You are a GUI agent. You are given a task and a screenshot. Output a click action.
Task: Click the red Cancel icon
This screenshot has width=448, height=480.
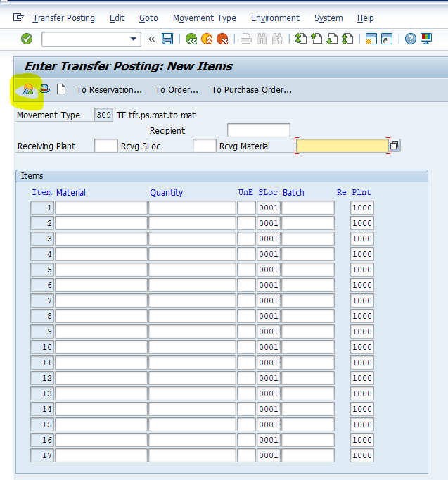tap(222, 39)
